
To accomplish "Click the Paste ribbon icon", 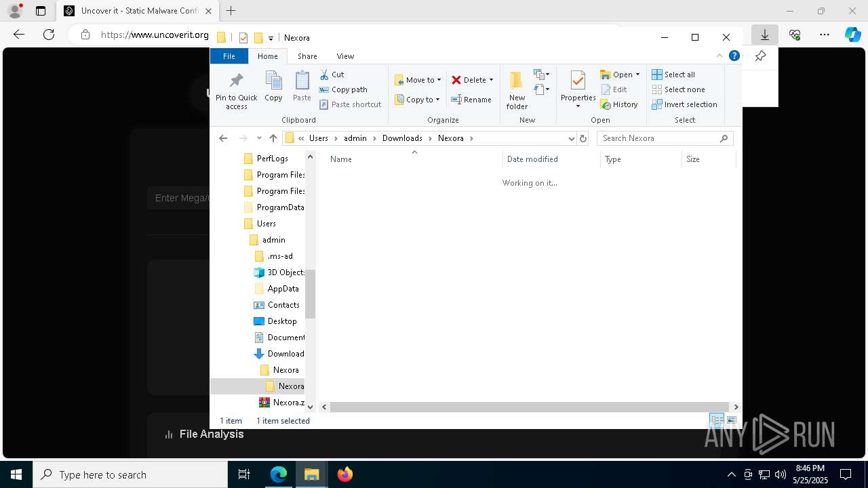I will pos(302,86).
